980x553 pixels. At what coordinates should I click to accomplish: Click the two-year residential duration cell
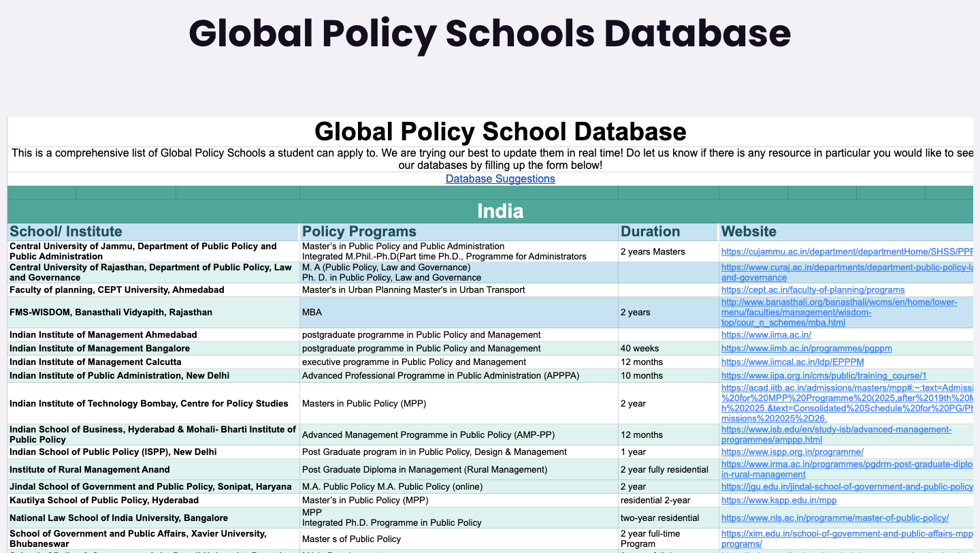tap(668, 518)
